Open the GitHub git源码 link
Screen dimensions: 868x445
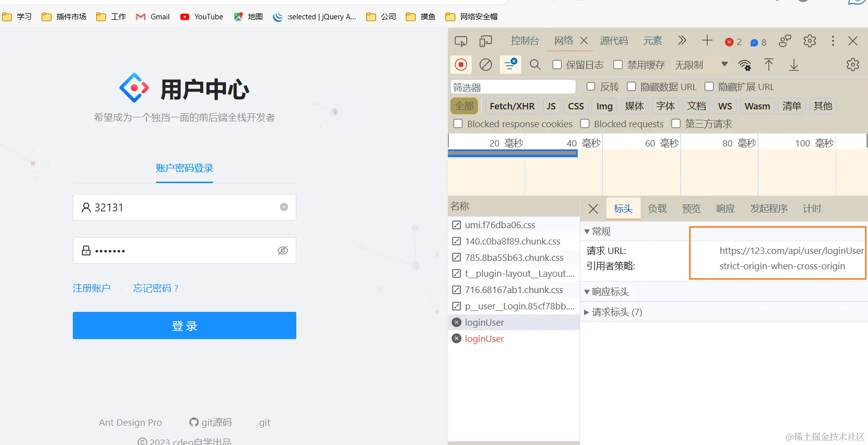(x=211, y=422)
